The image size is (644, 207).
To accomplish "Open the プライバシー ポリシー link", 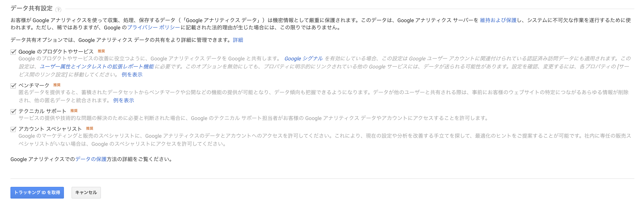I will (154, 28).
